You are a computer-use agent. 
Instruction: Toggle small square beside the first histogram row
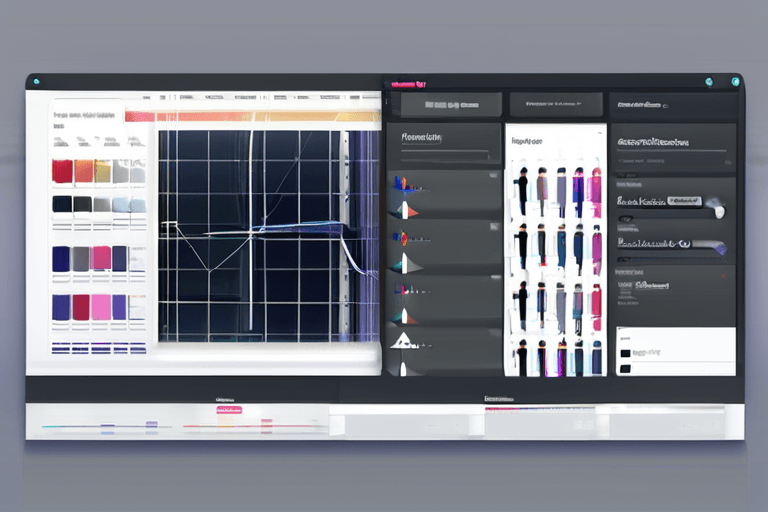point(493,176)
